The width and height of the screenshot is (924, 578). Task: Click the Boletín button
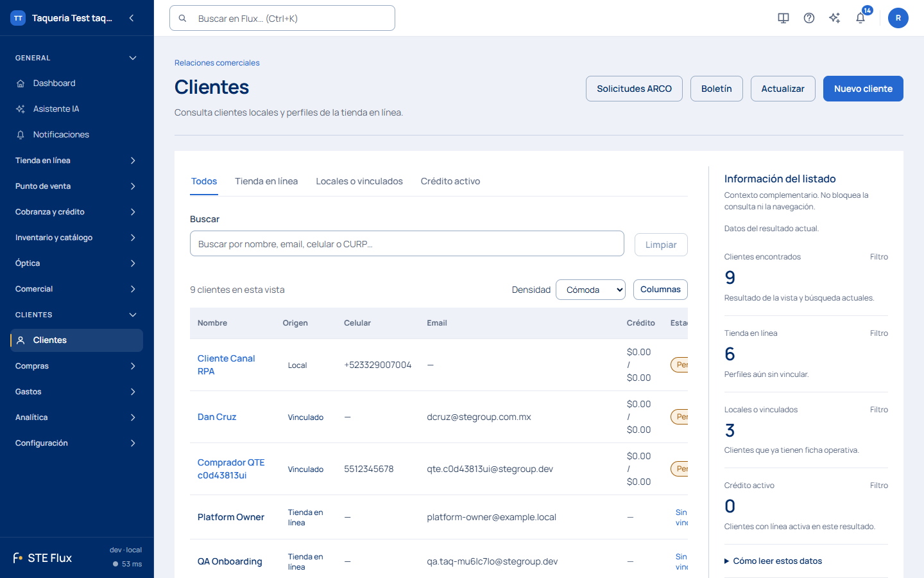(717, 89)
